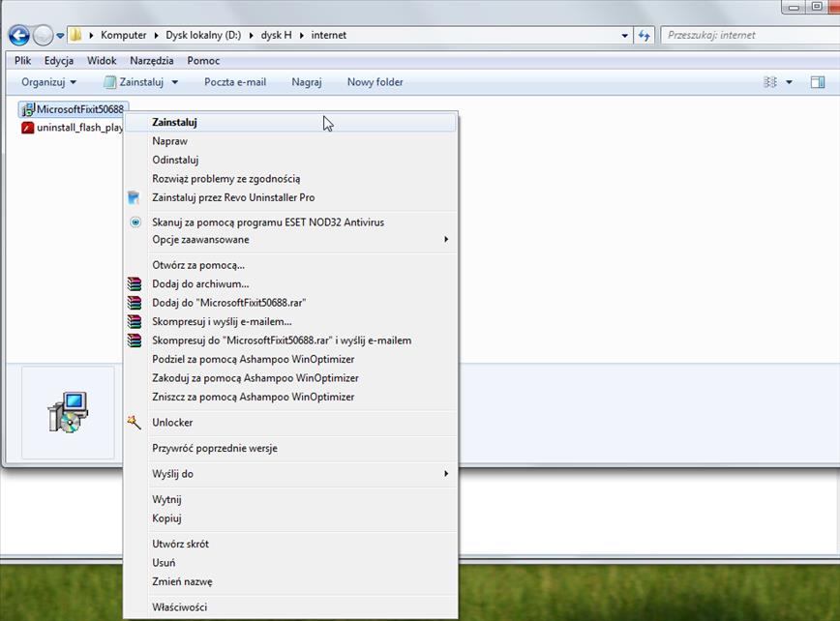Screen dimensions: 840x621
Task: Choose Przywróć poprzednie wersje
Action: pyautogui.click(x=290, y=448)
